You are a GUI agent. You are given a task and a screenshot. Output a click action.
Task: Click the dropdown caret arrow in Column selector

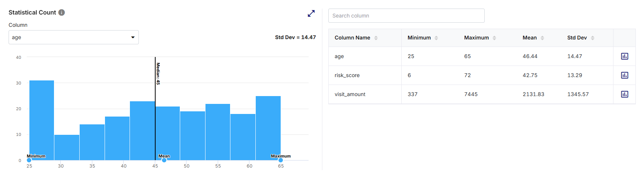(133, 37)
